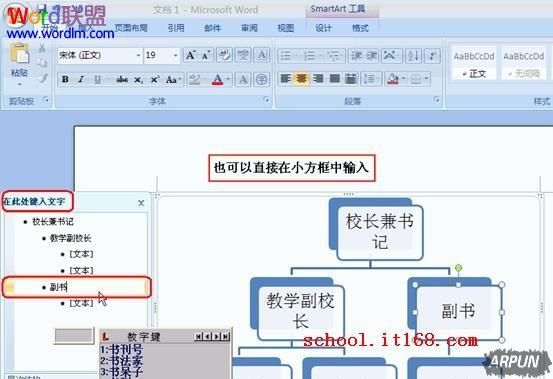Select align text left
Screen dimensions: 553x379
[x=285, y=78]
